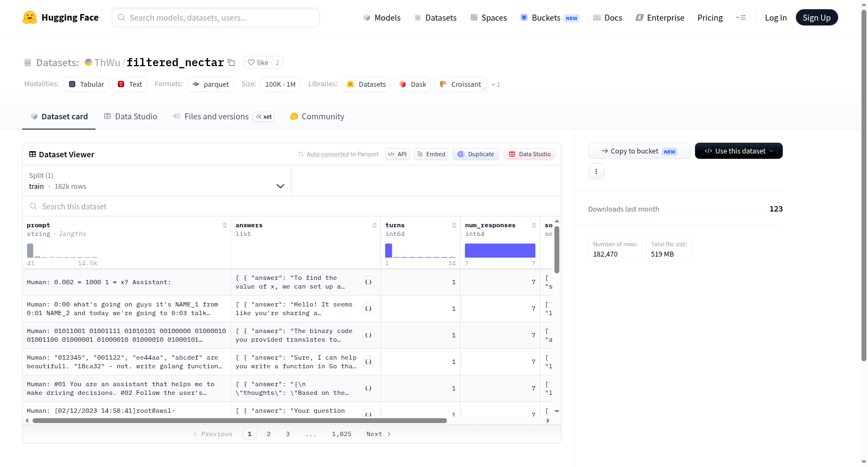Image resolution: width=868 pixels, height=467 pixels.
Task: Open the Use this dataset dropdown
Action: point(739,151)
